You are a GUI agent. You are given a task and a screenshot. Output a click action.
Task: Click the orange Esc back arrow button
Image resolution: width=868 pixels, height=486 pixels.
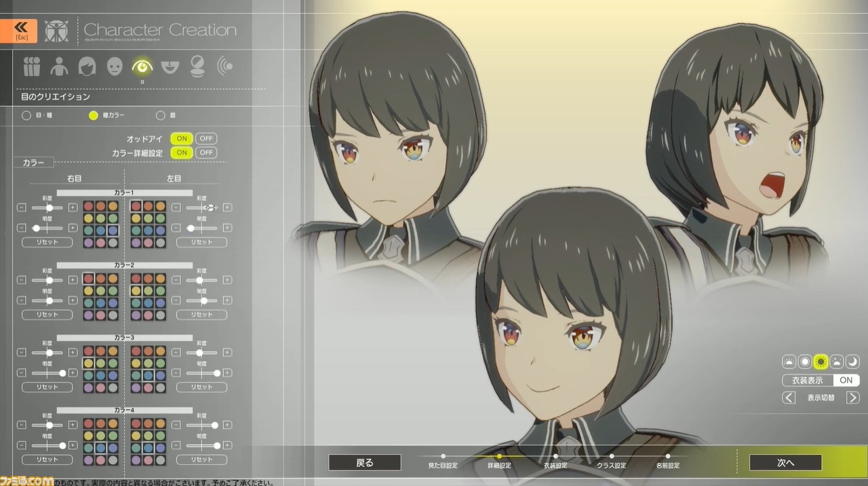18,31
